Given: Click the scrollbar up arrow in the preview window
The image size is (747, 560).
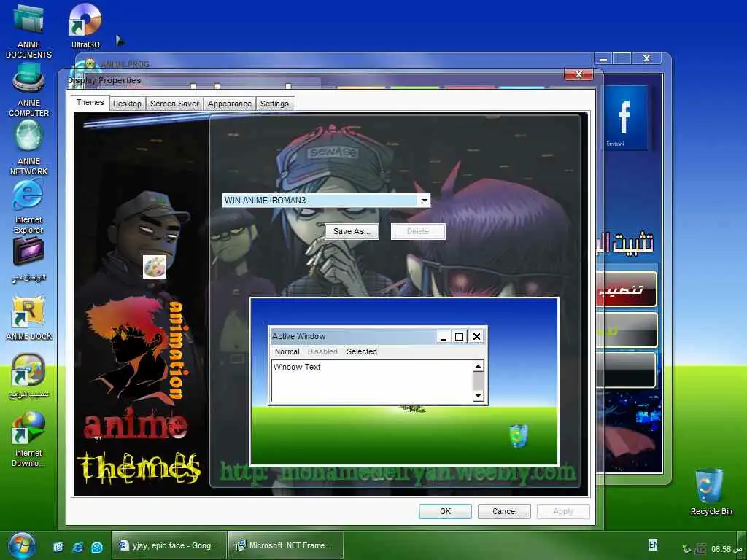Looking at the screenshot, I should (479, 366).
